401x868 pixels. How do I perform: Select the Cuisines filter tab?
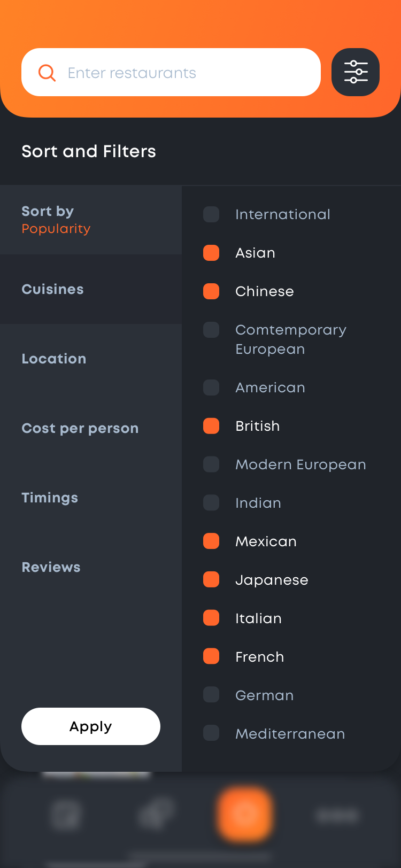91,289
